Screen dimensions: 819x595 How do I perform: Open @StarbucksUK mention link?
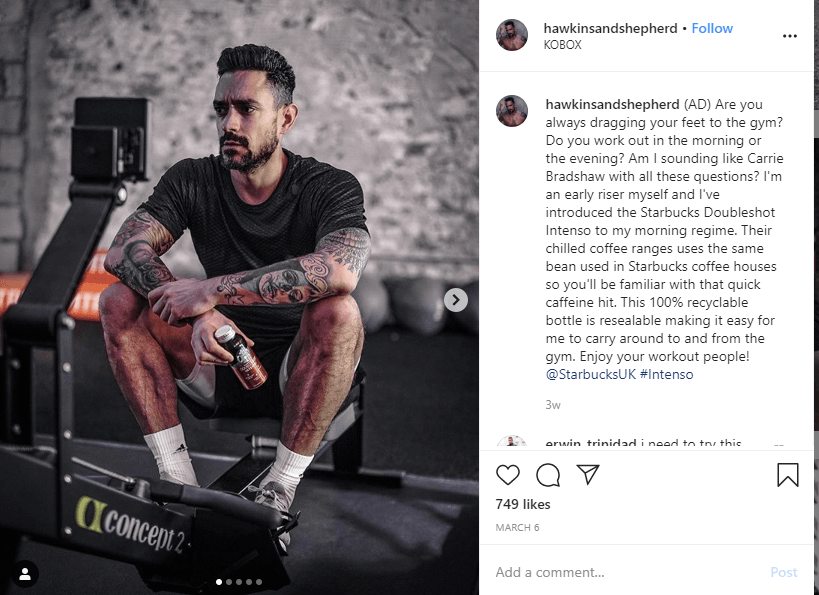tap(591, 375)
